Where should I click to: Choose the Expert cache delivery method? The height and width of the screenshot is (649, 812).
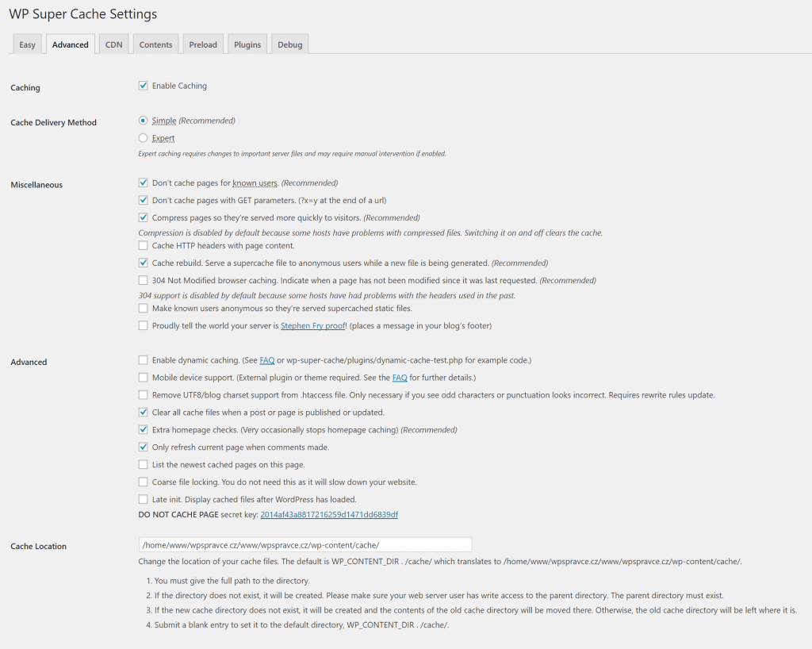click(x=144, y=138)
